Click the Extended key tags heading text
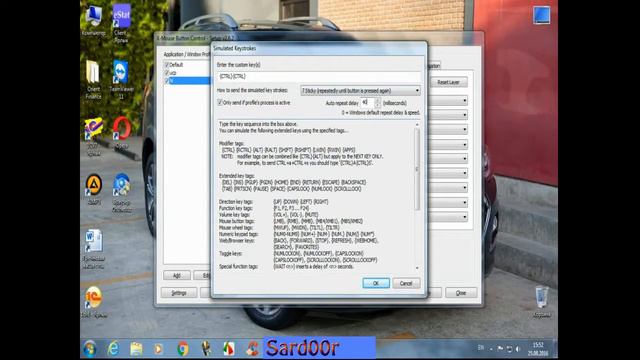 [237, 176]
